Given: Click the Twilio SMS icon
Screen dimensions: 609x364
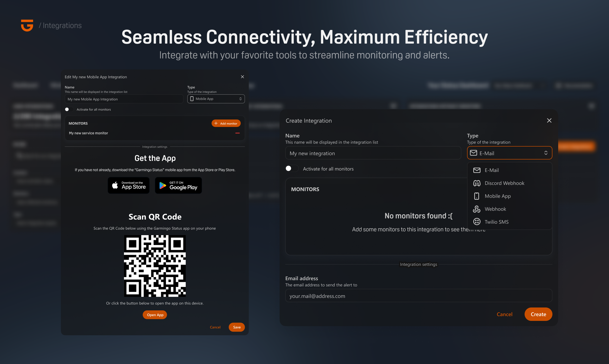Looking at the screenshot, I should (477, 222).
